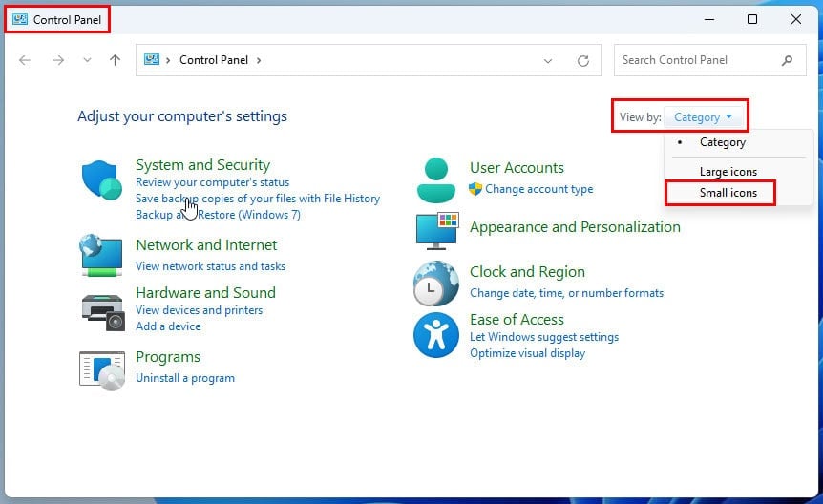The width and height of the screenshot is (823, 504).
Task: Open recent locations chevron dropdown
Action: [x=87, y=60]
